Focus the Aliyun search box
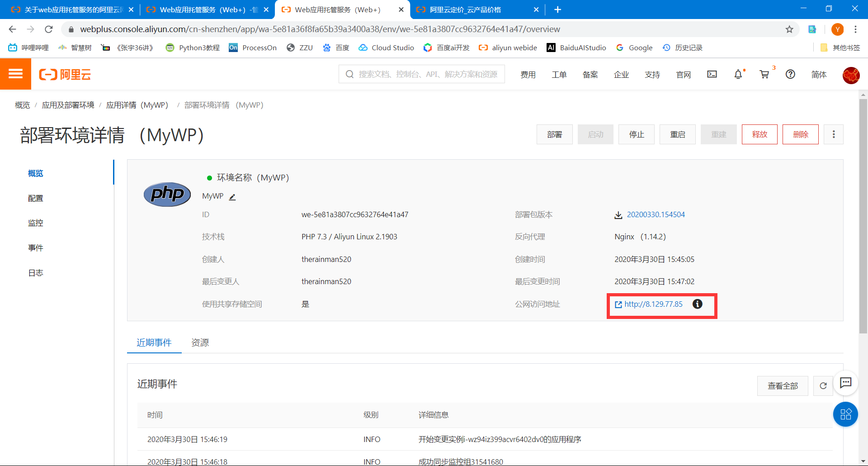 (x=422, y=74)
